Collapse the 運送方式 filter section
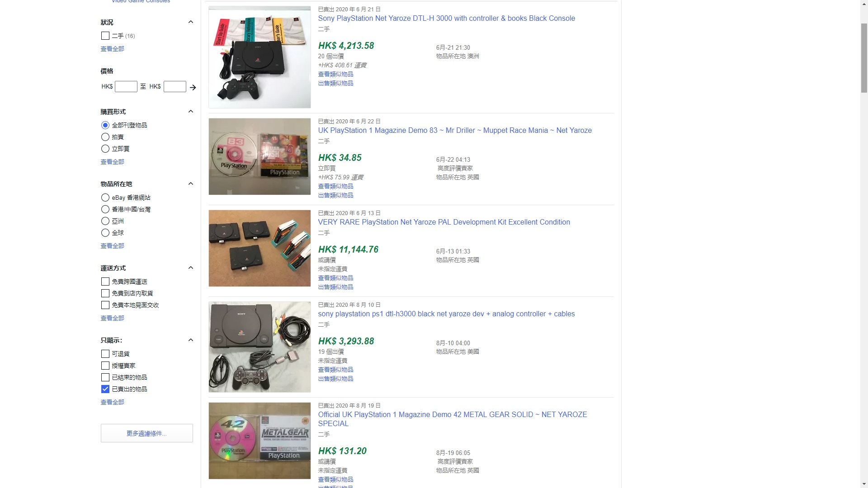The image size is (868, 488). point(191,268)
